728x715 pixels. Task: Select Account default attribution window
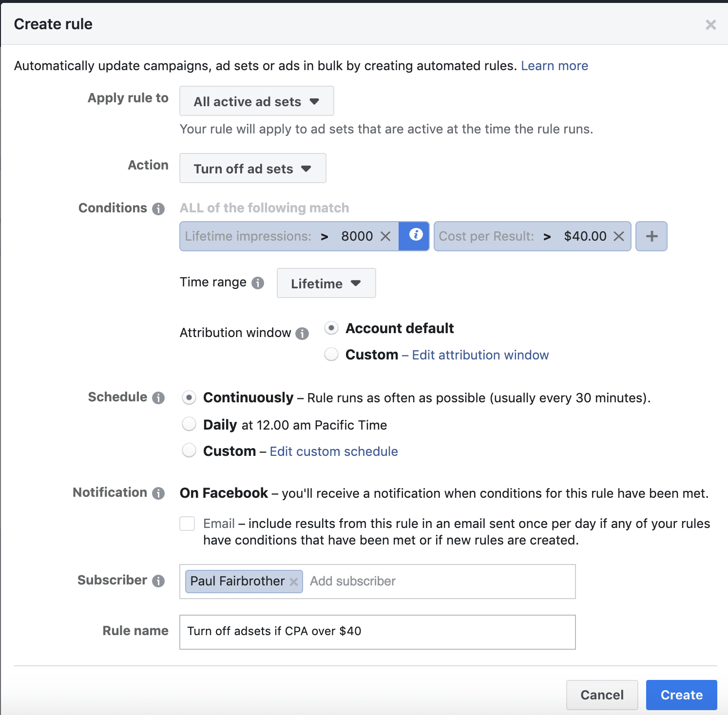331,328
